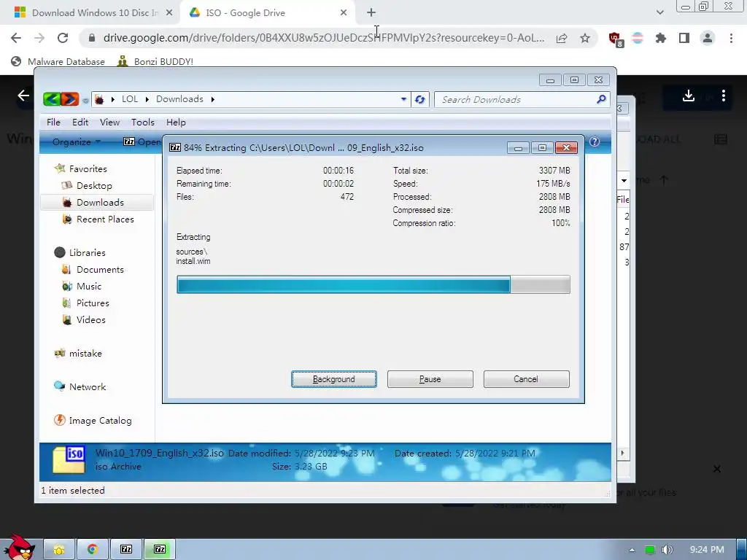Click the 9:24 PM taskbar clock
The width and height of the screenshot is (747, 560).
(x=707, y=550)
